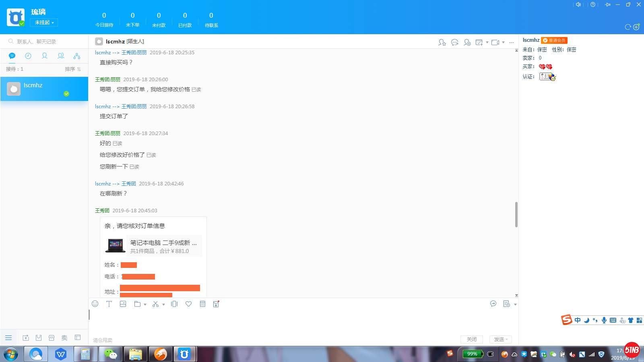Image resolution: width=644 pixels, height=362 pixels.
Task: Refresh using the circular arrow icon at top right
Action: pyautogui.click(x=628, y=27)
